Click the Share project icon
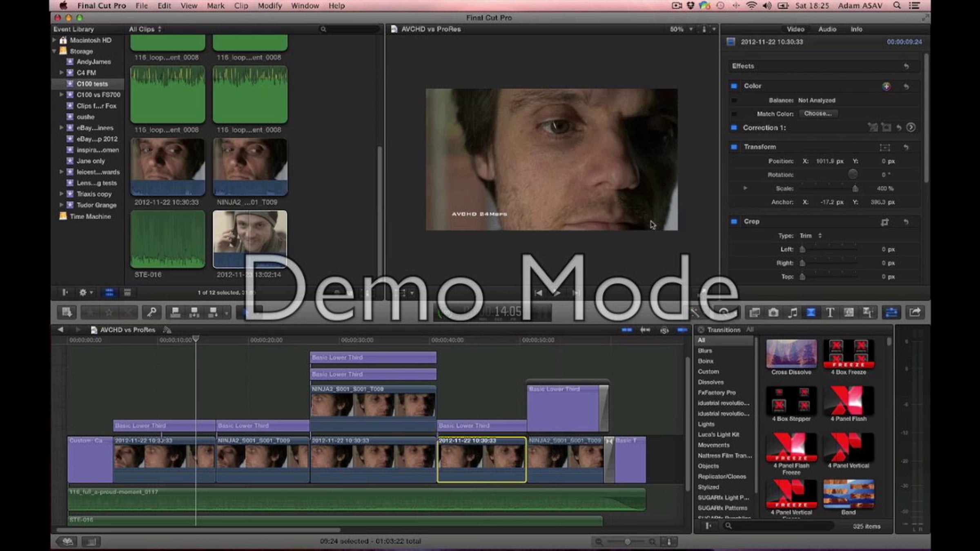 (915, 313)
